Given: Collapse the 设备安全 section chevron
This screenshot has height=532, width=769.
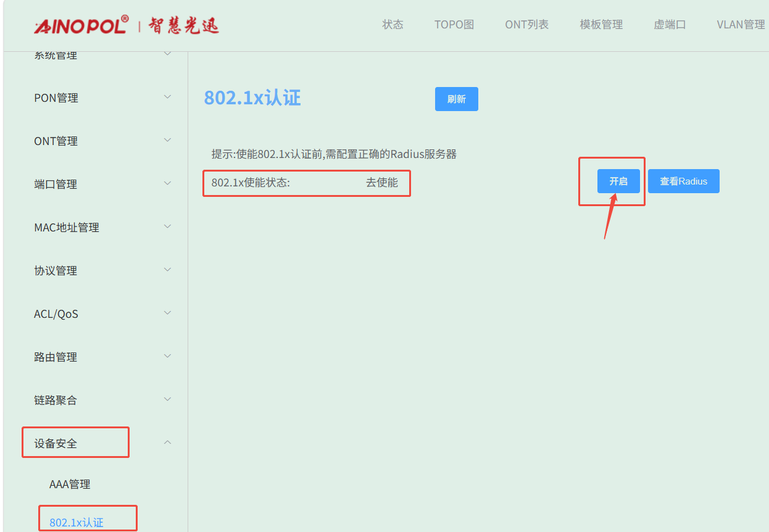Looking at the screenshot, I should pos(167,443).
